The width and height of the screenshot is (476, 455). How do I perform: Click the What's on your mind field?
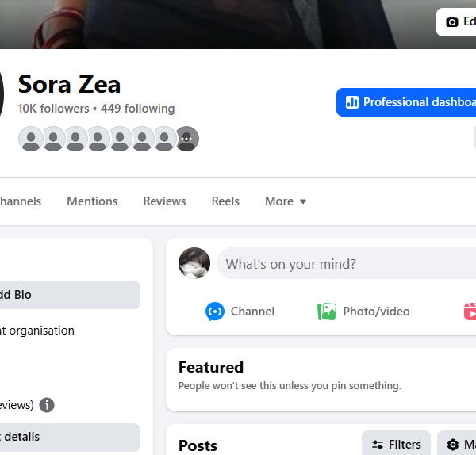pyautogui.click(x=346, y=263)
